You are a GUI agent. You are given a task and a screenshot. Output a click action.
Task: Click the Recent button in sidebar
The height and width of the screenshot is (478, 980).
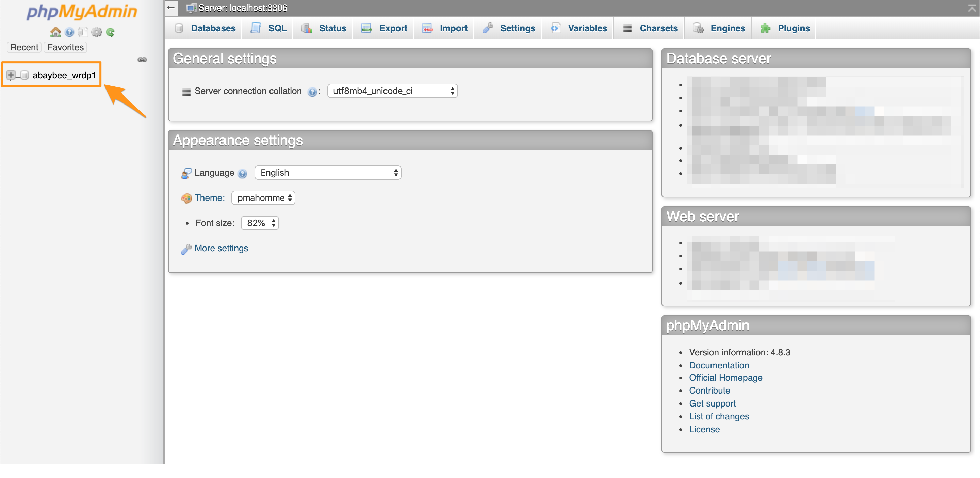tap(24, 47)
